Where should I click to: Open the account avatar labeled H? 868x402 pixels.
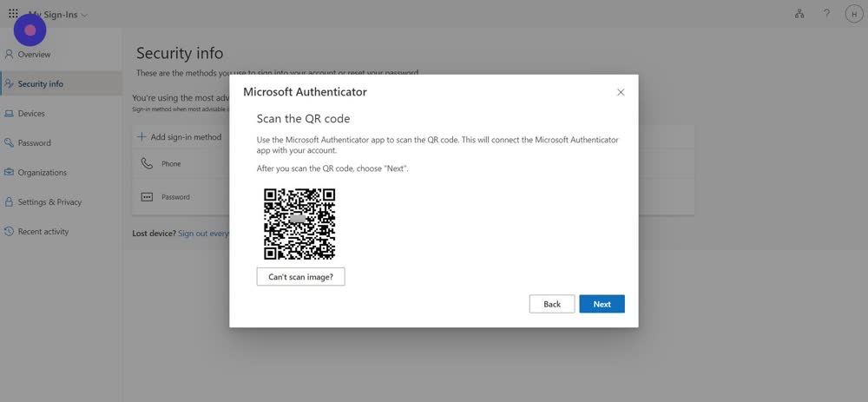[x=853, y=14]
